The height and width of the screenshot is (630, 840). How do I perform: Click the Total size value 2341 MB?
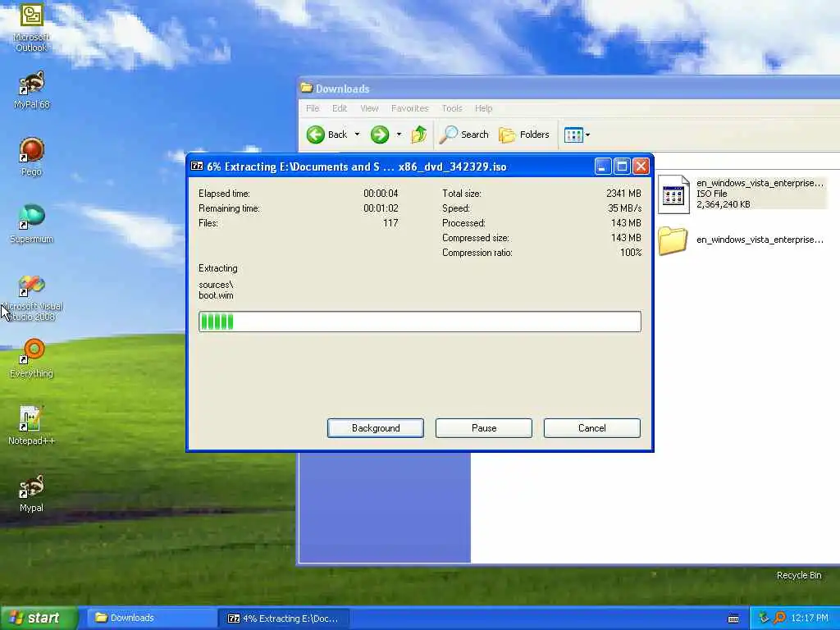pos(623,194)
